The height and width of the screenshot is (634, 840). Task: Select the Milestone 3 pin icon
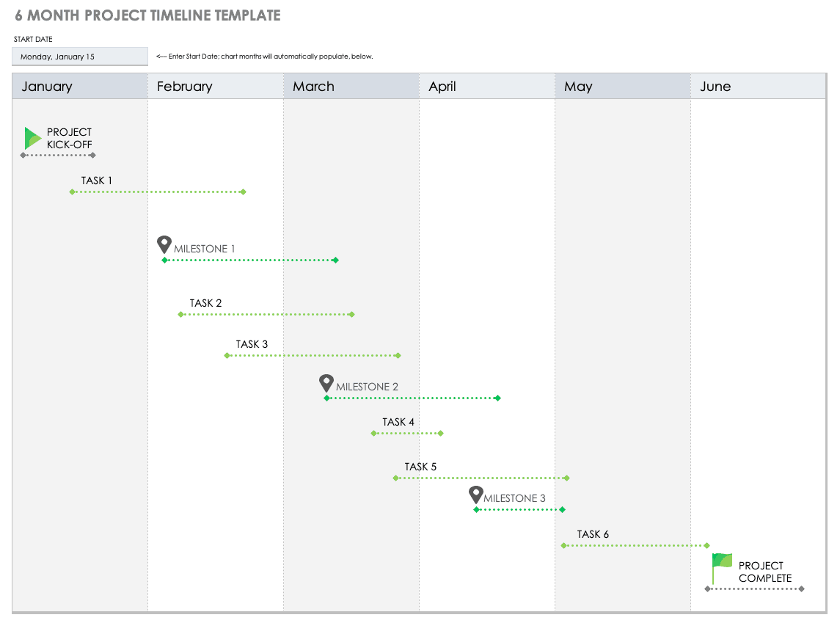tap(475, 493)
